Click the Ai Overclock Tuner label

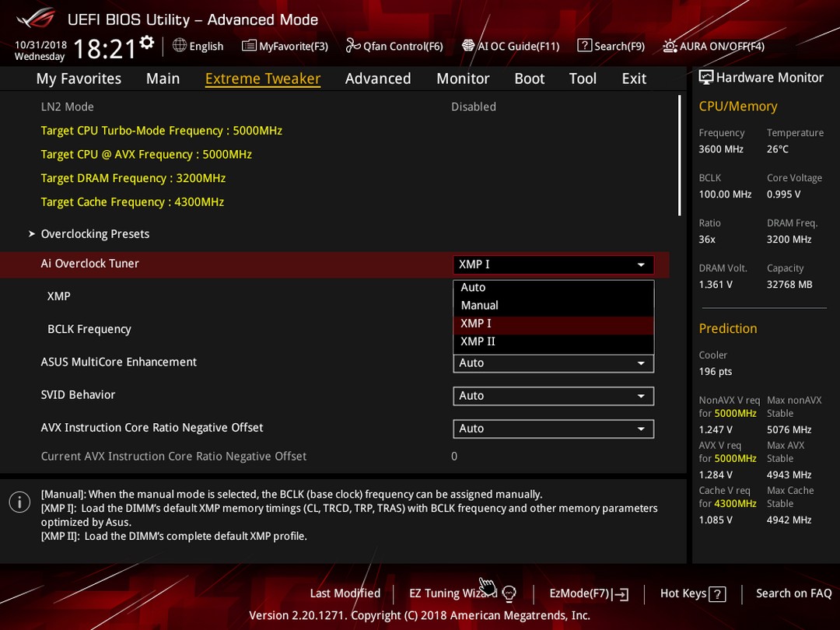(x=89, y=264)
